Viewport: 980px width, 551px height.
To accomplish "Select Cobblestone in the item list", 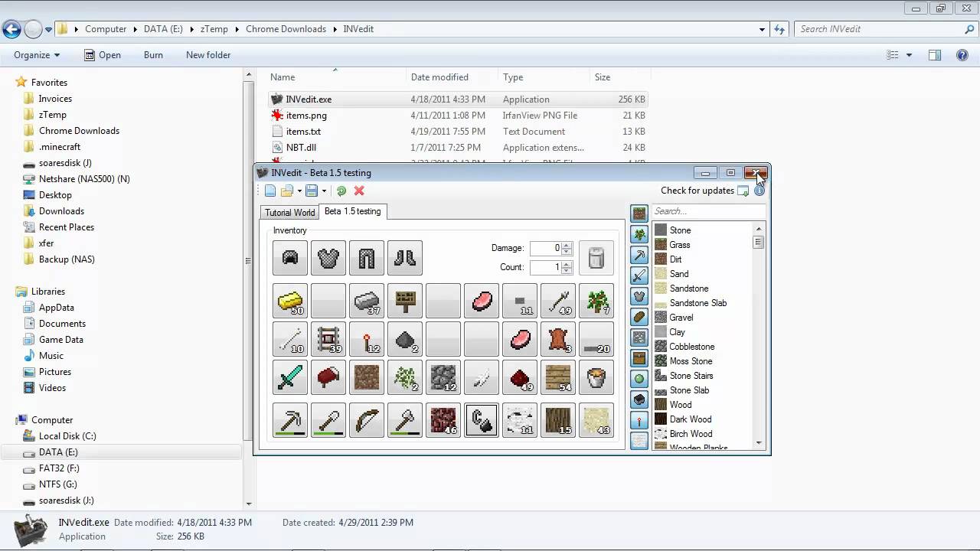I will [x=691, y=347].
